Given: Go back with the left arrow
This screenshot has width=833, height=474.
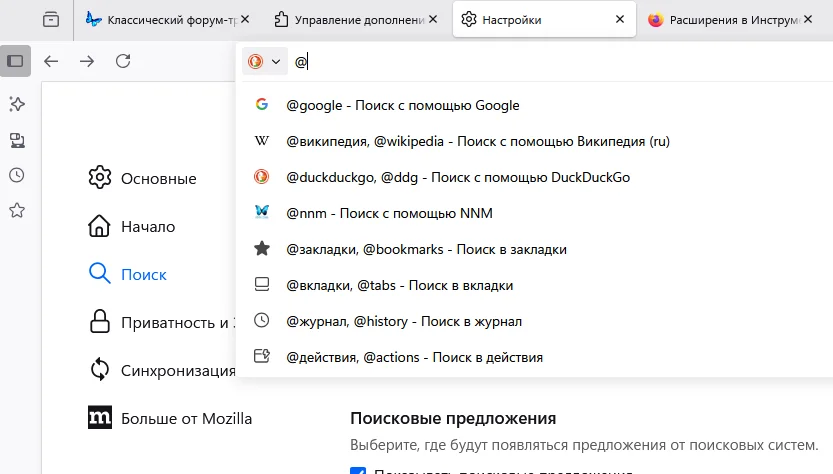Looking at the screenshot, I should 51,61.
